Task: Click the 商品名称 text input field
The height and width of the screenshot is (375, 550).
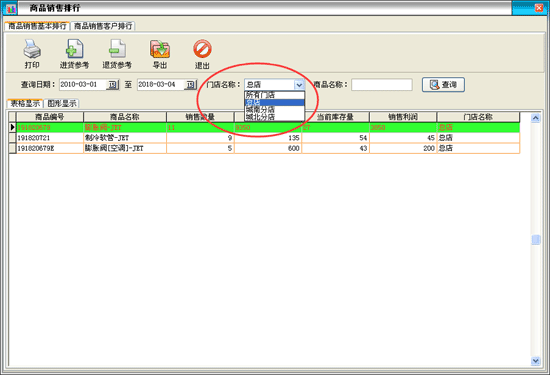Action: [x=382, y=85]
